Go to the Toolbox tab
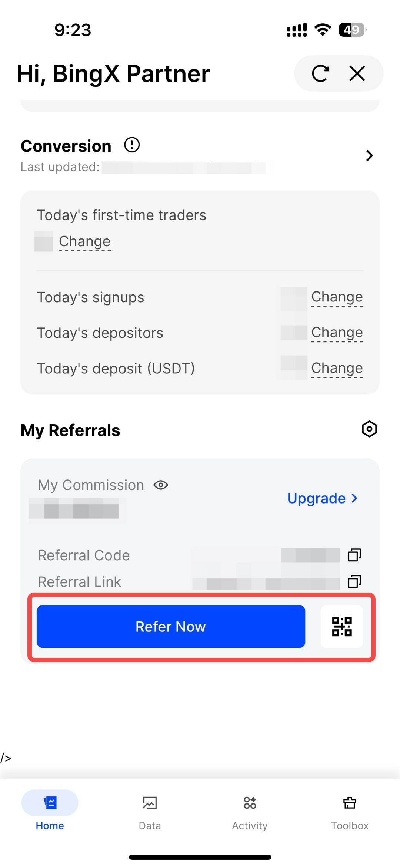400x868 pixels. coord(350,811)
